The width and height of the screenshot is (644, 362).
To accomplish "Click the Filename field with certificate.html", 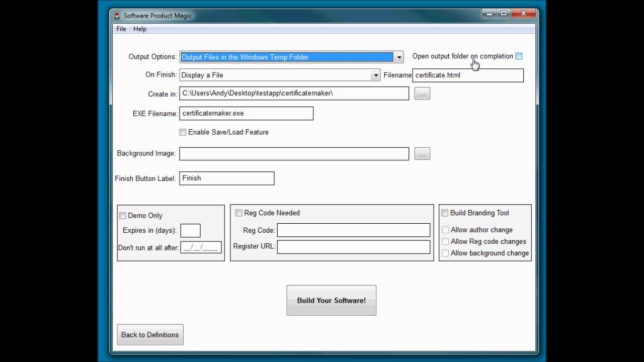I will [468, 75].
